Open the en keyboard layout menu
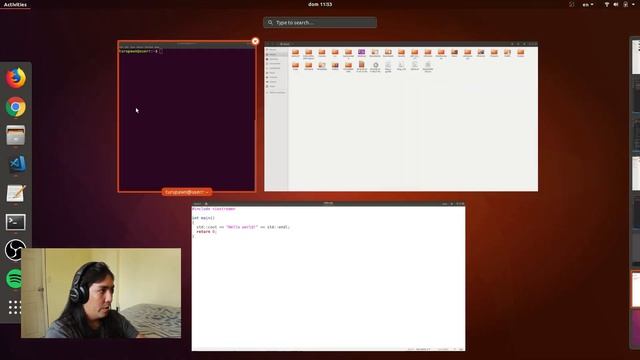This screenshot has height=360, width=640. (x=588, y=4)
